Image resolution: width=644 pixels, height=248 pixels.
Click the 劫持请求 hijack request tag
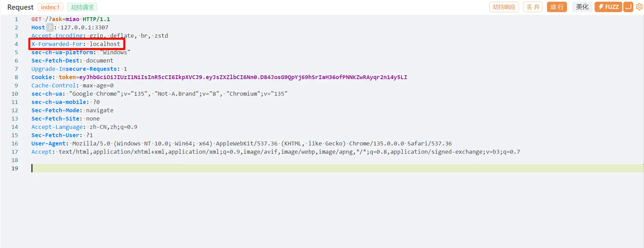point(82,7)
